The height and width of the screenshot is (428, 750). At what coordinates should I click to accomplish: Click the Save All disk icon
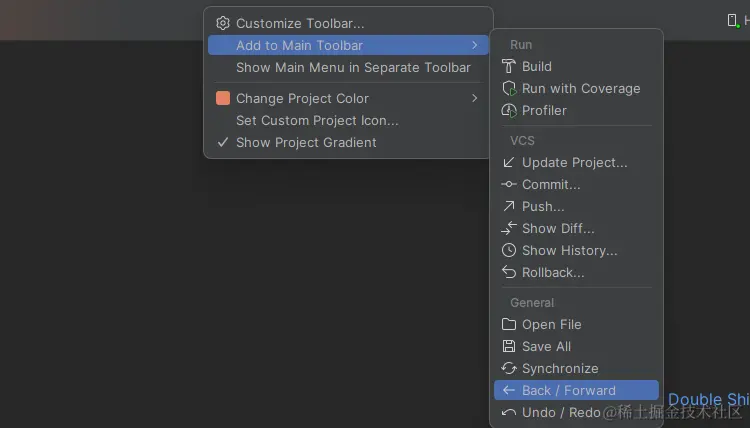click(x=509, y=346)
